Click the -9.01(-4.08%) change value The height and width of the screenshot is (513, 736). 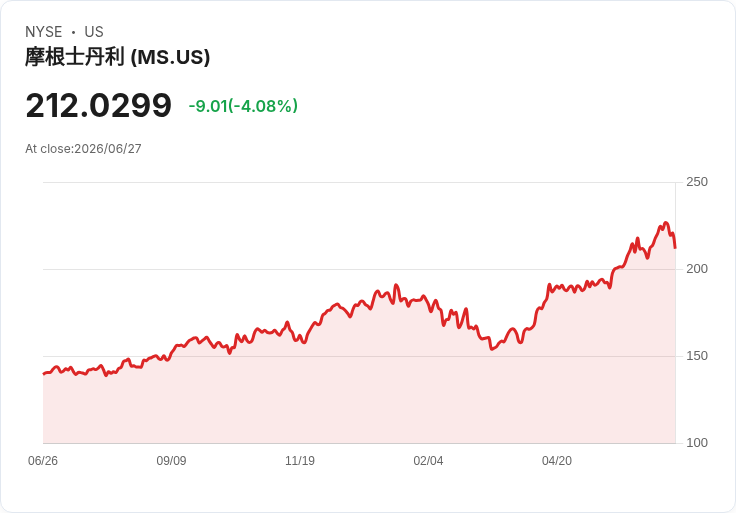tap(243, 106)
